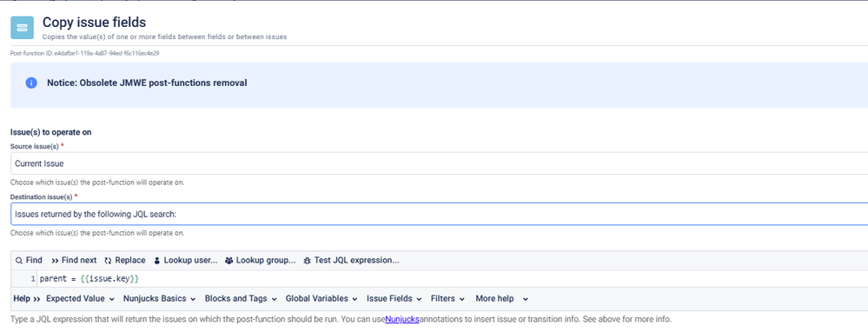Click the Issue(s) to operate on heading
The image size is (868, 332).
pyautogui.click(x=51, y=132)
